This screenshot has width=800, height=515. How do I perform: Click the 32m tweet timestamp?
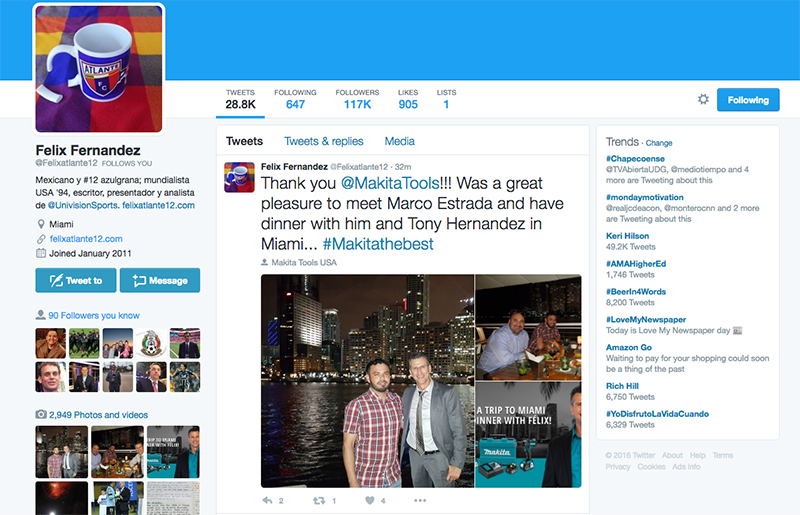click(403, 167)
